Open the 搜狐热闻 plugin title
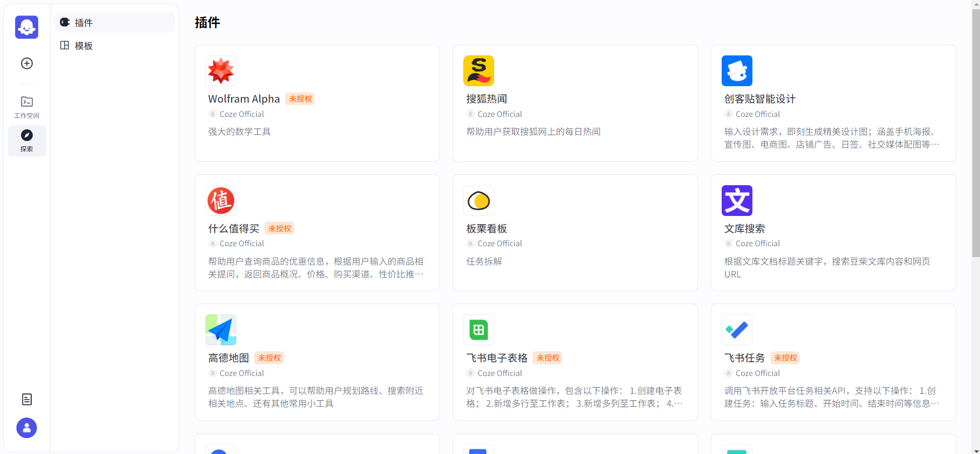 [x=486, y=98]
